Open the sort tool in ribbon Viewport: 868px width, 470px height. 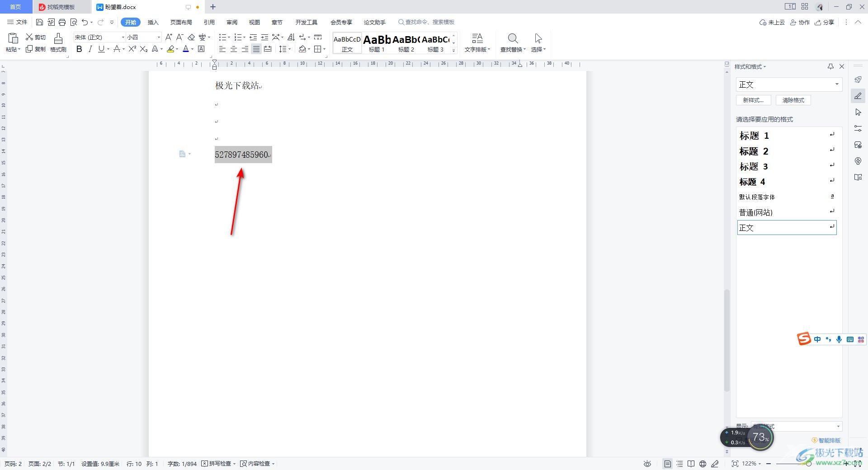[291, 37]
